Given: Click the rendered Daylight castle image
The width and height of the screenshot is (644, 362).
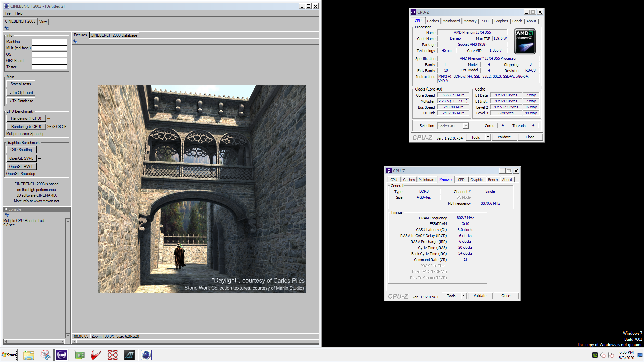Looking at the screenshot, I should coord(202,189).
